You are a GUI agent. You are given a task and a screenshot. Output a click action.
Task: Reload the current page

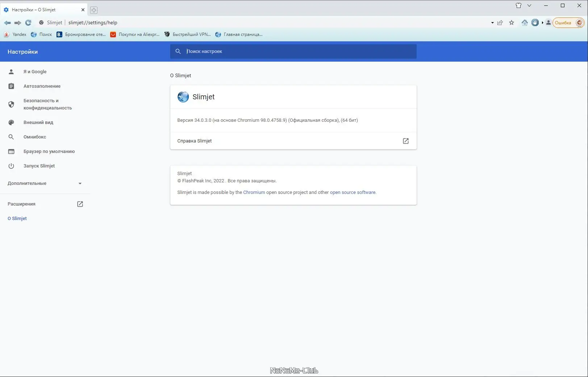(x=28, y=22)
